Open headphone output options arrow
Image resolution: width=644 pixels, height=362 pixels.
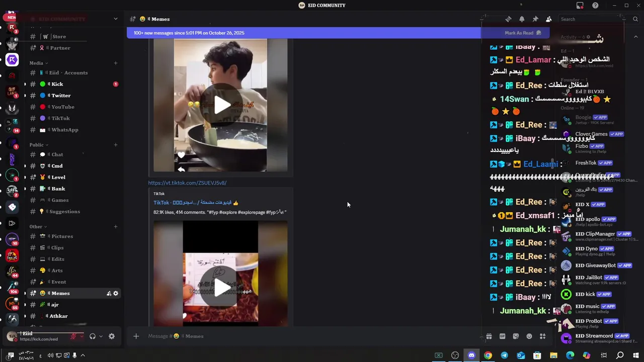coord(101,336)
